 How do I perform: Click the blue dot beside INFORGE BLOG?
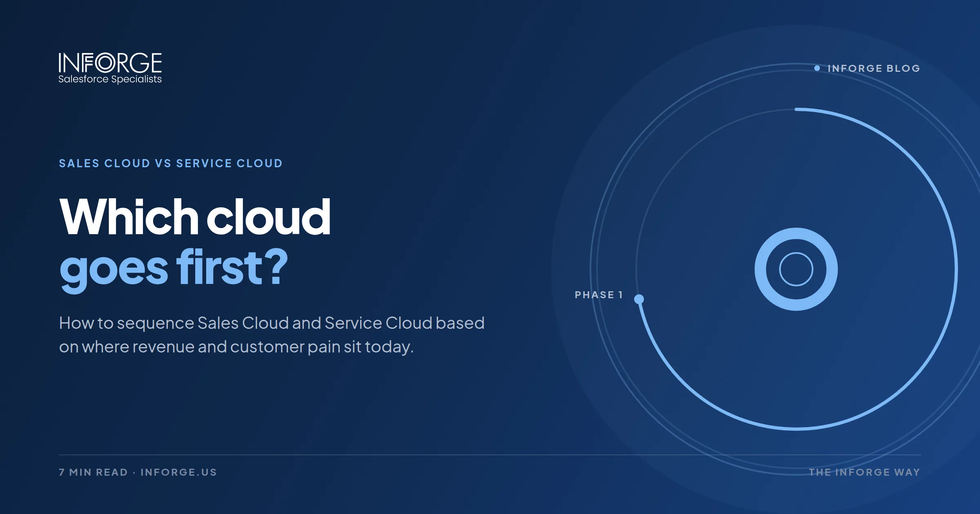[x=817, y=68]
